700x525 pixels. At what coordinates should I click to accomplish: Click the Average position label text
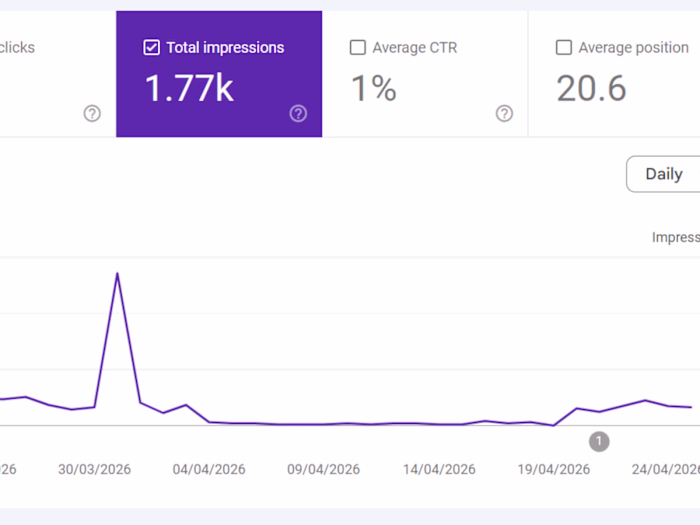pyautogui.click(x=633, y=47)
